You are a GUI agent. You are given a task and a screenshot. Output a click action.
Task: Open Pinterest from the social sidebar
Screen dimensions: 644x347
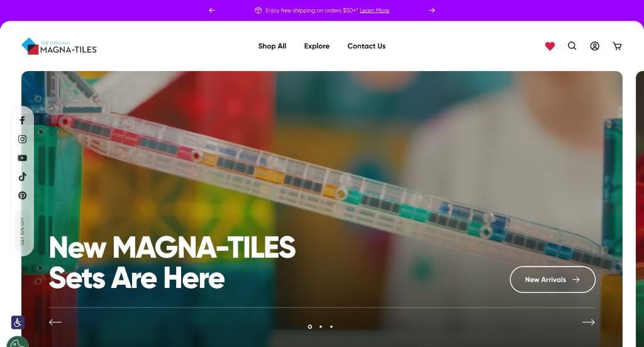pos(23,196)
